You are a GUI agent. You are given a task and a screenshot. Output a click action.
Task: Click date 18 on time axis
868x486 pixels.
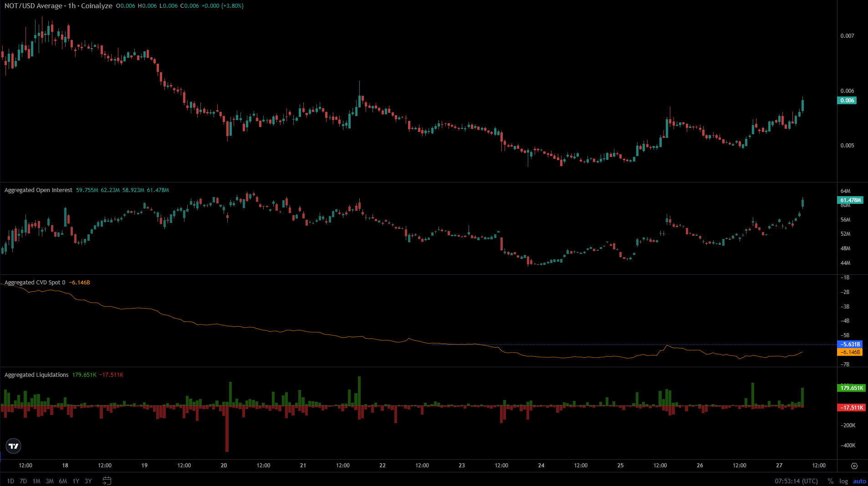pos(65,466)
